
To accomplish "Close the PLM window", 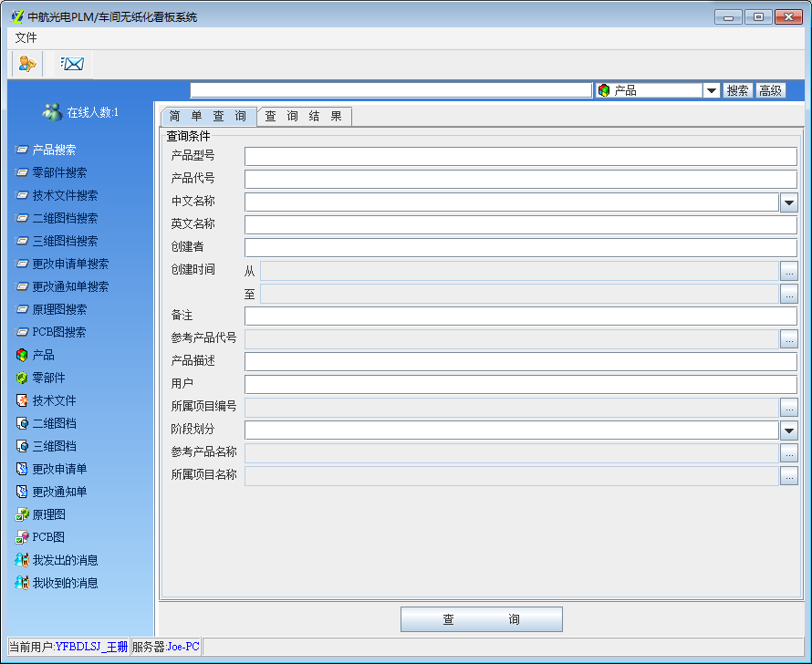I will [788, 17].
